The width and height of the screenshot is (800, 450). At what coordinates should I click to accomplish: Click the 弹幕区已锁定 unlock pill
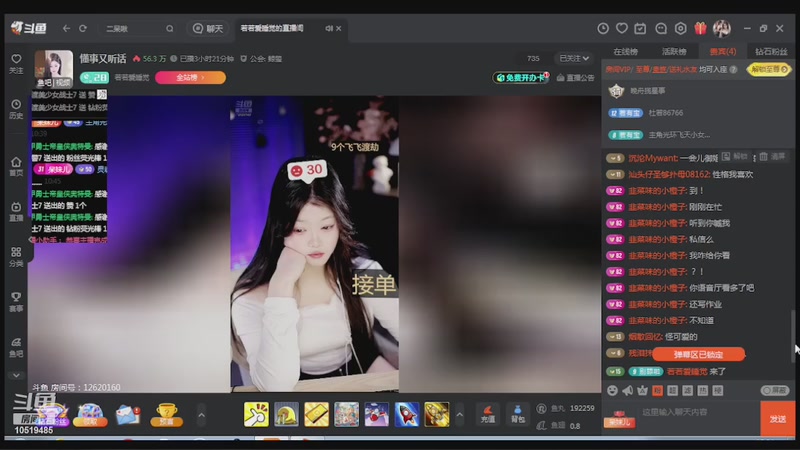click(698, 354)
